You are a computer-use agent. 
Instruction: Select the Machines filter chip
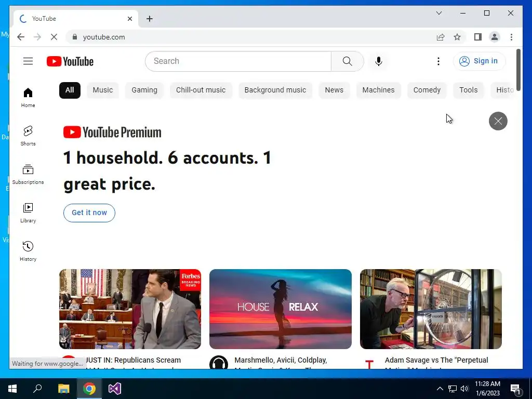pyautogui.click(x=378, y=90)
